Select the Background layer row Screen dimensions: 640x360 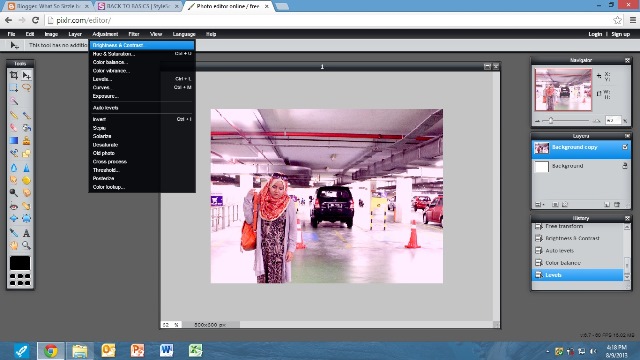[581, 166]
